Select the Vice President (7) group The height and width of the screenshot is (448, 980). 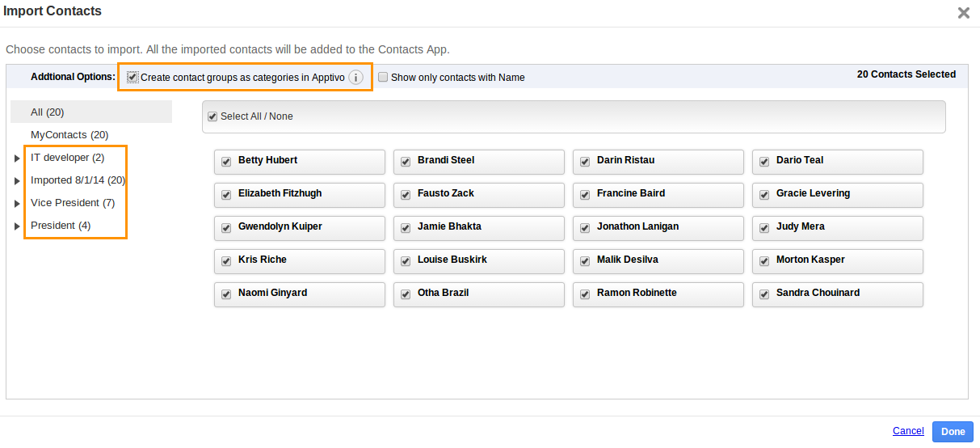[73, 203]
